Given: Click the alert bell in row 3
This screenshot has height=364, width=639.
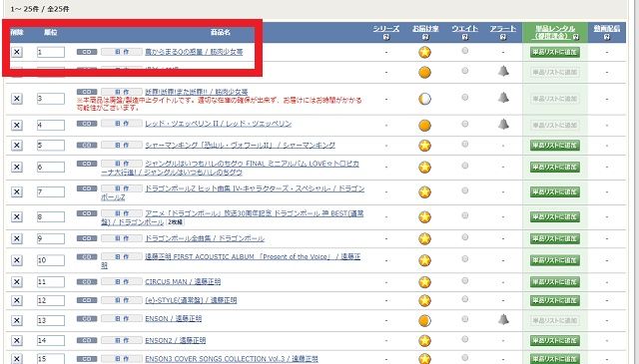Looking at the screenshot, I should point(503,98).
